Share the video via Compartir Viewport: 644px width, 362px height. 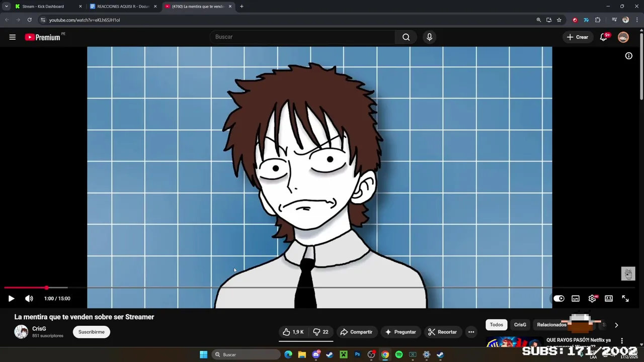pyautogui.click(x=356, y=332)
